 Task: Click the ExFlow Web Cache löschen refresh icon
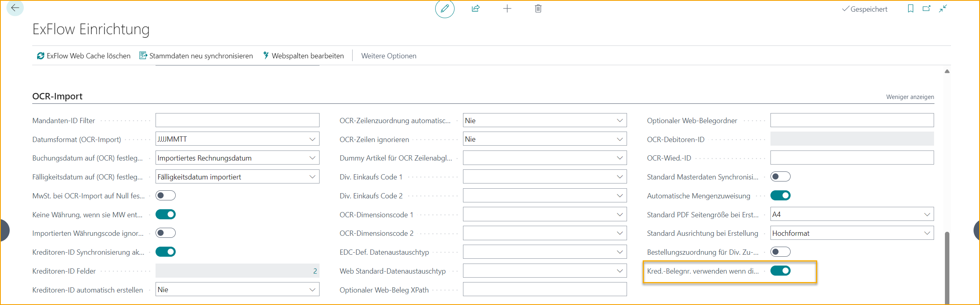[x=41, y=56]
